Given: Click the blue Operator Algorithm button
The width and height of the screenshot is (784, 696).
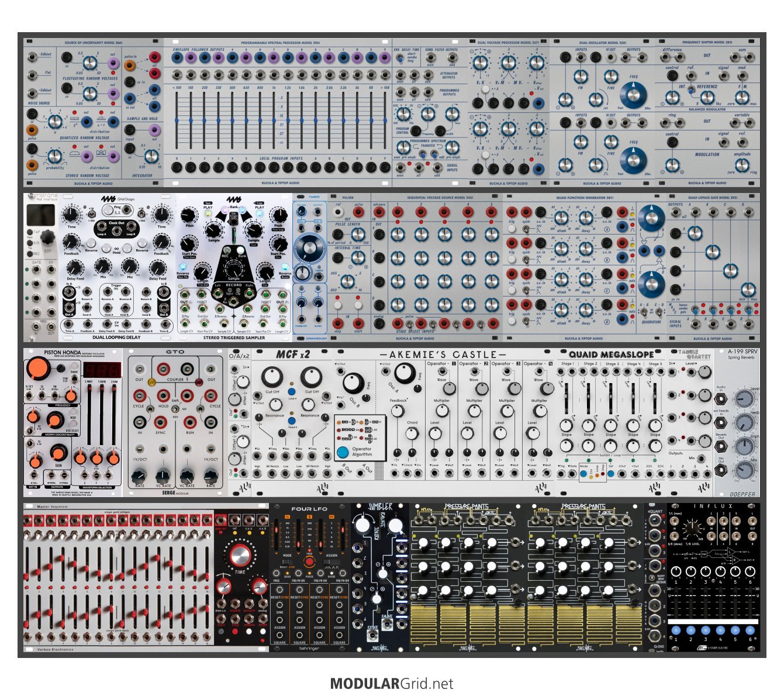Looking at the screenshot, I should 343,452.
